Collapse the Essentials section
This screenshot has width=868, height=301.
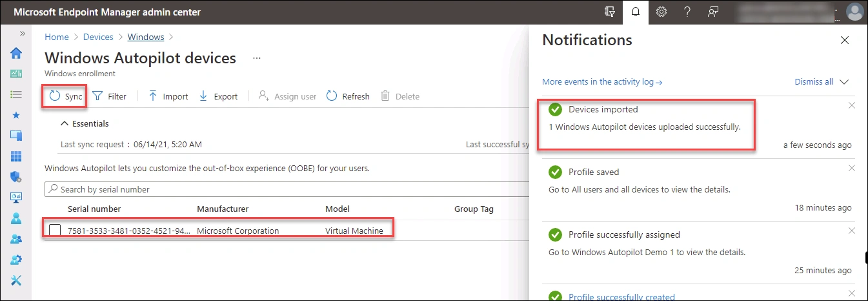coord(84,123)
